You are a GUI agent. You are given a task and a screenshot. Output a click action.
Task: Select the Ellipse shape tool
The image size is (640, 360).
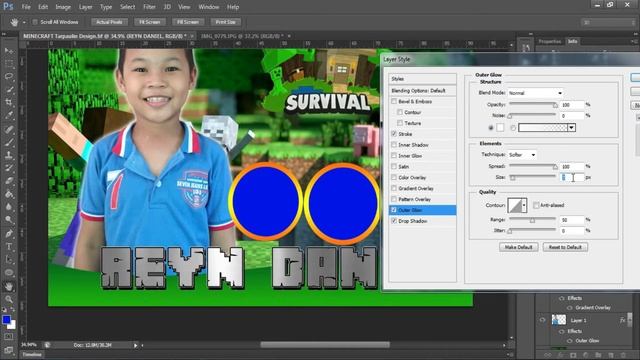9,273
